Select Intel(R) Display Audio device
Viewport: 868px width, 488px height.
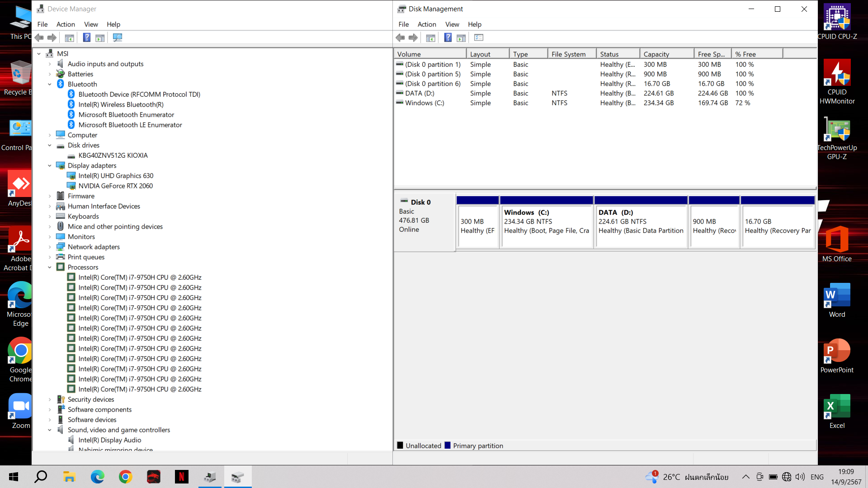tap(110, 440)
